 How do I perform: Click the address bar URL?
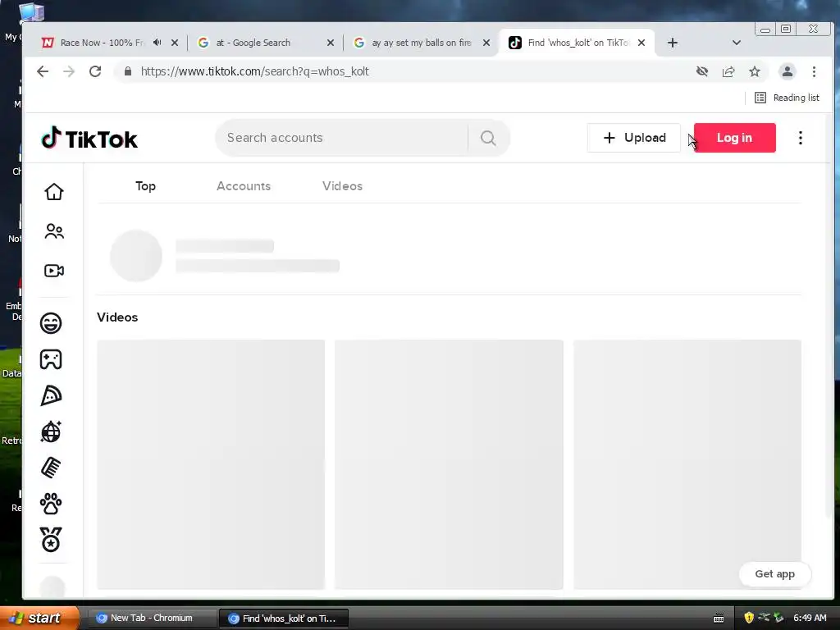[254, 71]
